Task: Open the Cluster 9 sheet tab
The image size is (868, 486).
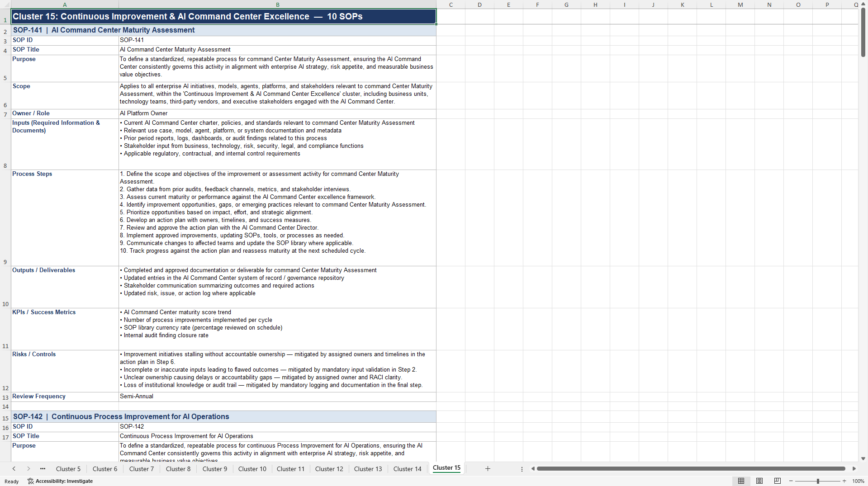Action: pos(215,469)
